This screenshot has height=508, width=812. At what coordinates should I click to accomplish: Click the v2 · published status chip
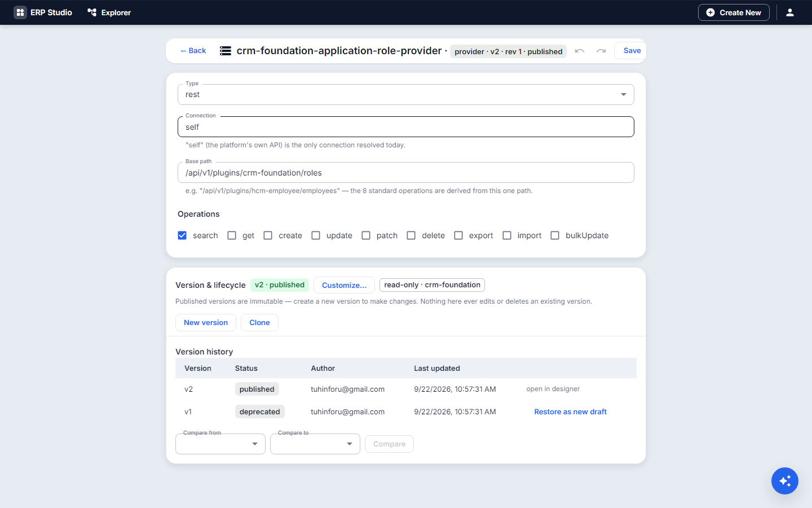(280, 285)
